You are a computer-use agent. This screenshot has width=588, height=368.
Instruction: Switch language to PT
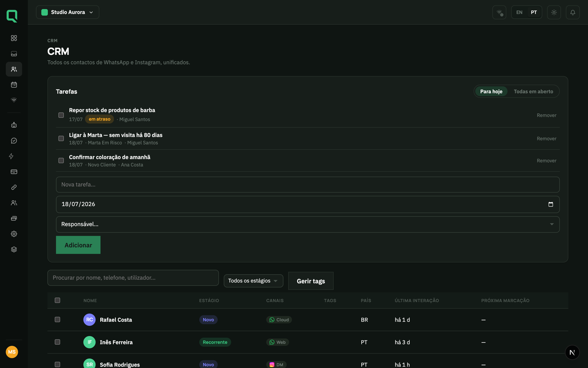(534, 12)
